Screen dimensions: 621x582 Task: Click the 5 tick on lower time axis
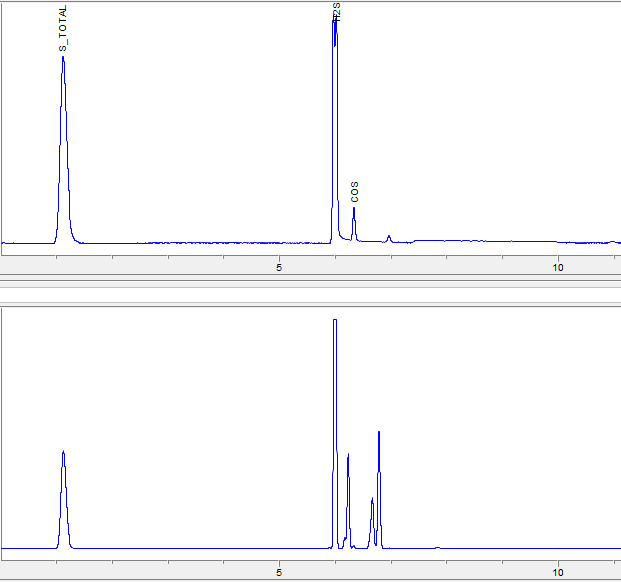[279, 573]
